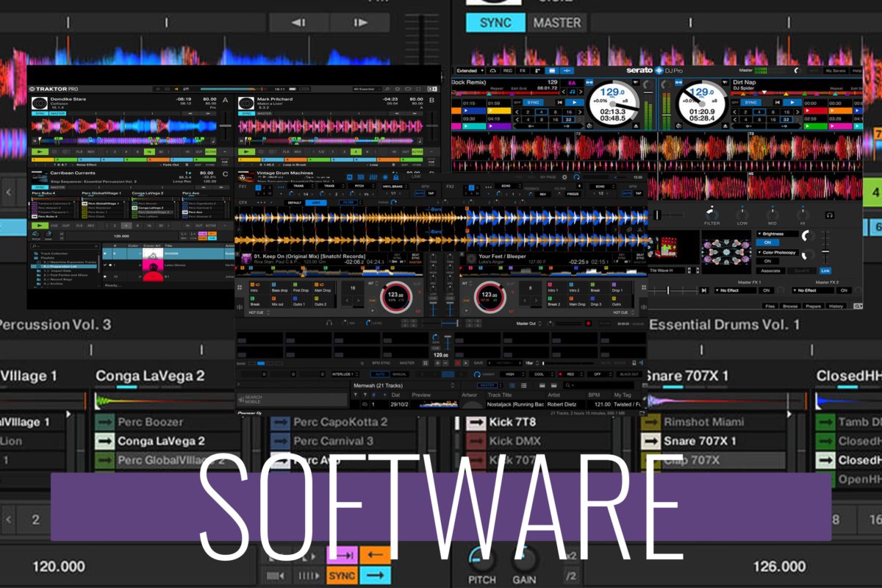Switch to Serato Prepare tab
Image resolution: width=882 pixels, height=588 pixels.
(x=813, y=306)
